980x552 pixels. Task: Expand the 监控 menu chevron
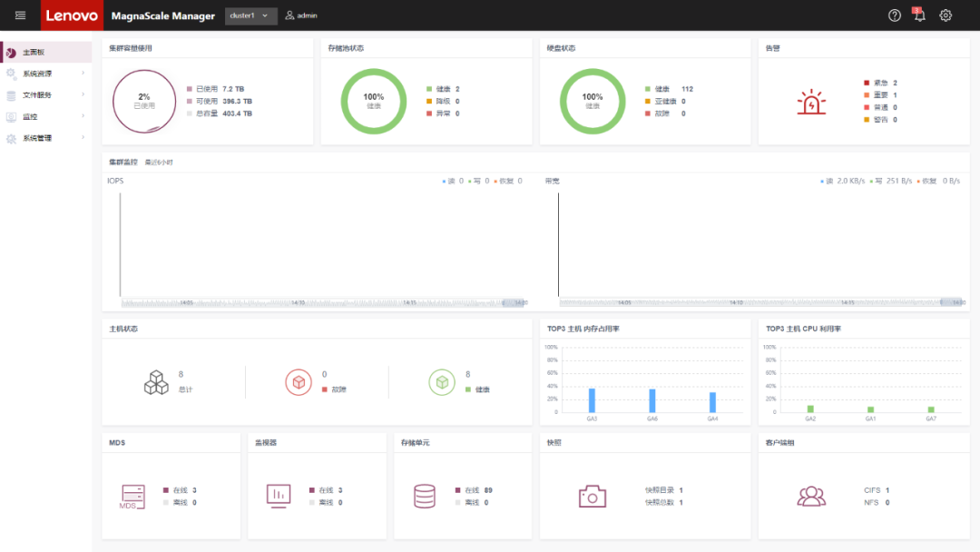click(x=83, y=115)
